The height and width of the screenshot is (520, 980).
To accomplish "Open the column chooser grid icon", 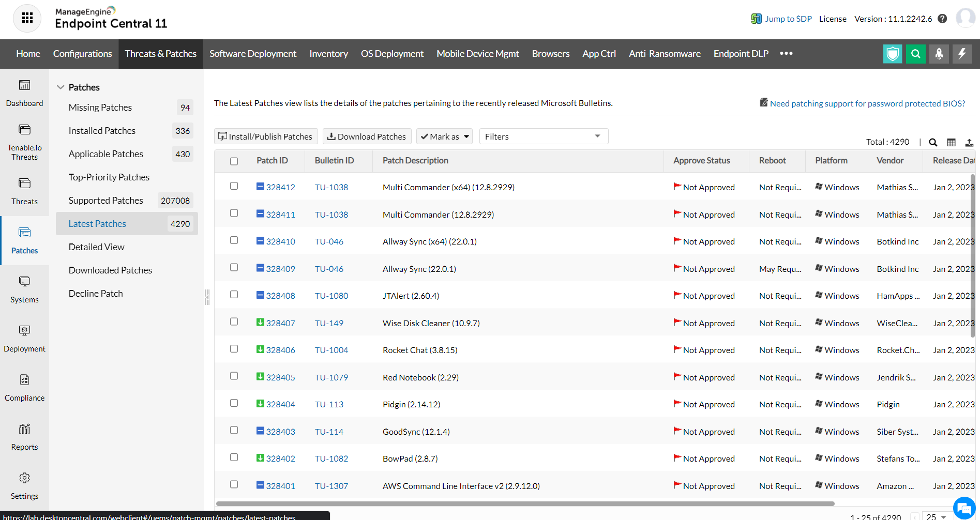I will [x=951, y=142].
